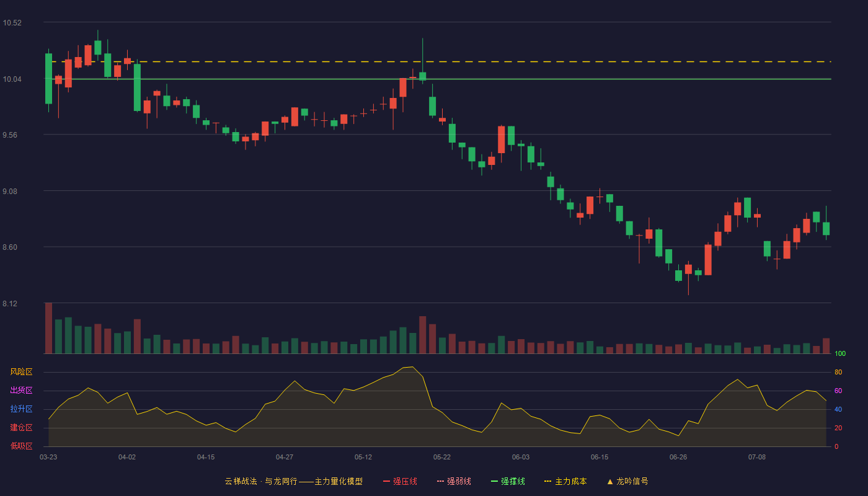Click the blue 40 indicator axis value
This screenshot has height=496, width=868.
[x=838, y=409]
